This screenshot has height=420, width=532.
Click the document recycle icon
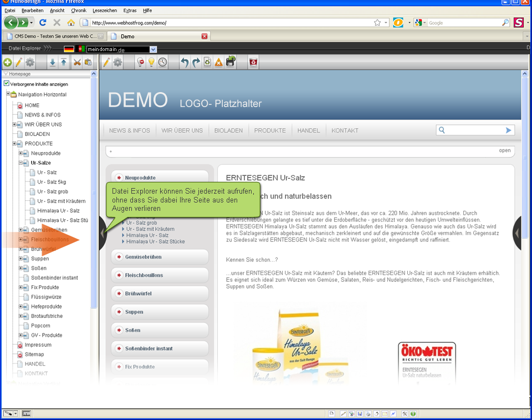tap(208, 62)
